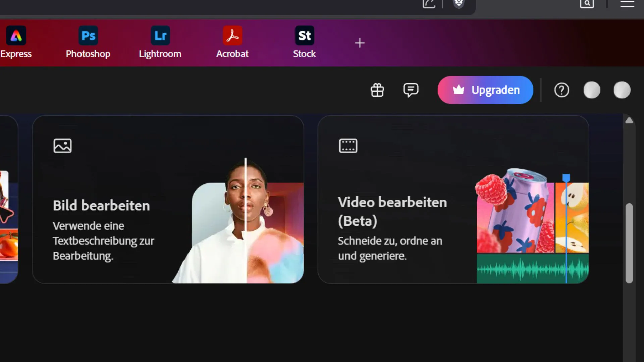Click the vertical scrollbar thumb
The height and width of the screenshot is (362, 644).
click(629, 243)
